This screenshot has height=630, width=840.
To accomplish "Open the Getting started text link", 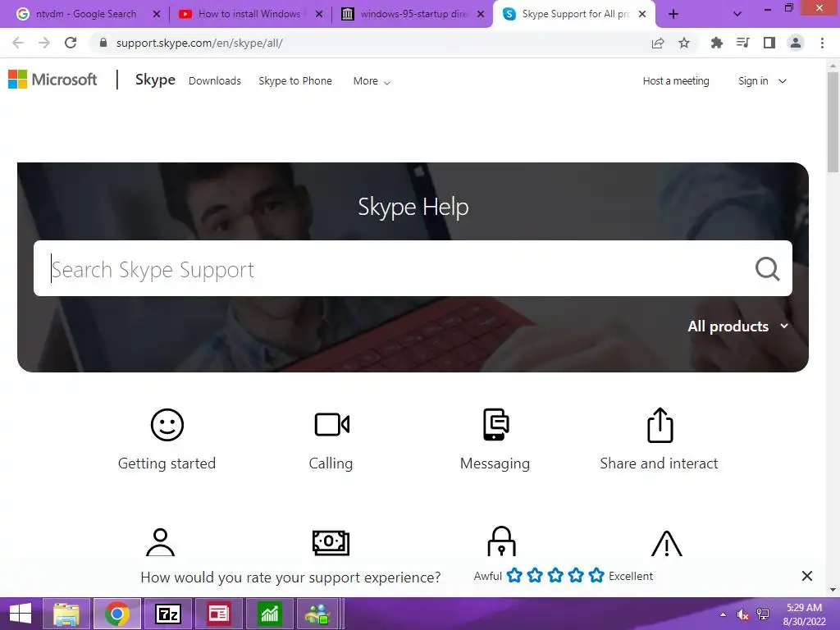I will tap(167, 463).
